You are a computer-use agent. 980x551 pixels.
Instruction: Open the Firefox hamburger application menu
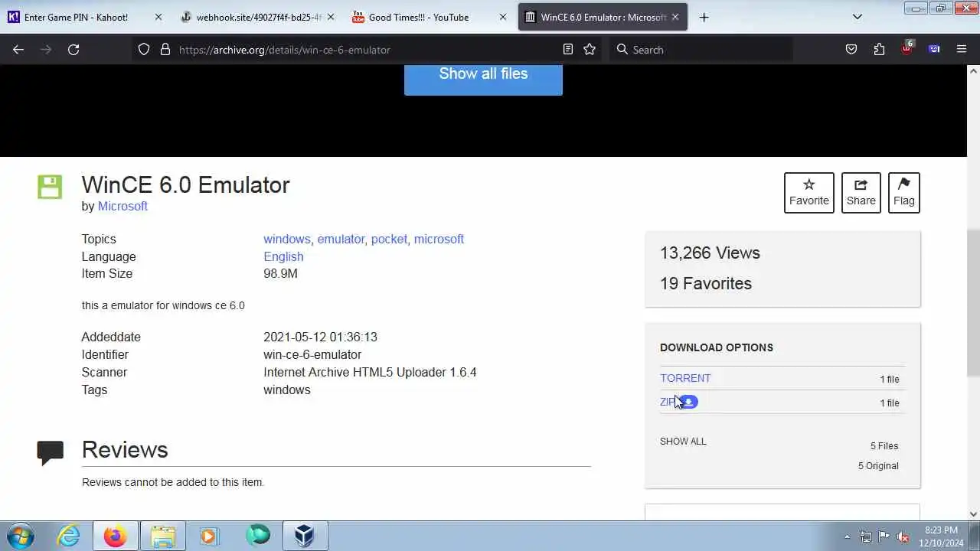pos(962,50)
